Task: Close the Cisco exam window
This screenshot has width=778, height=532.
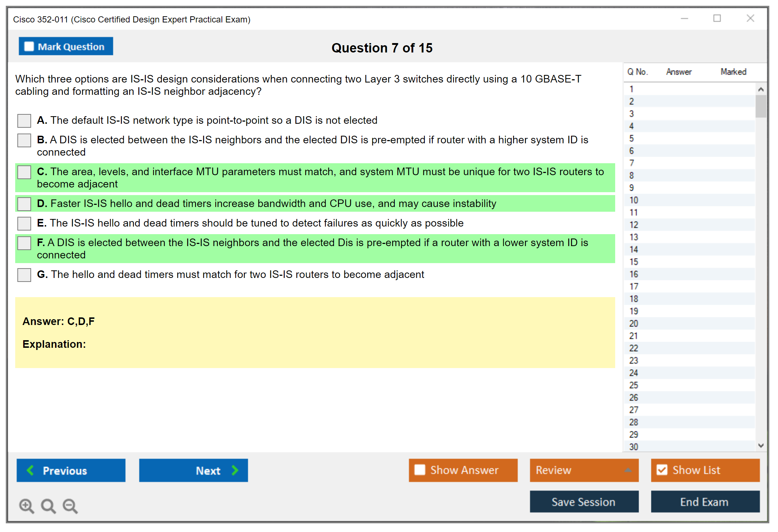Action: (750, 18)
